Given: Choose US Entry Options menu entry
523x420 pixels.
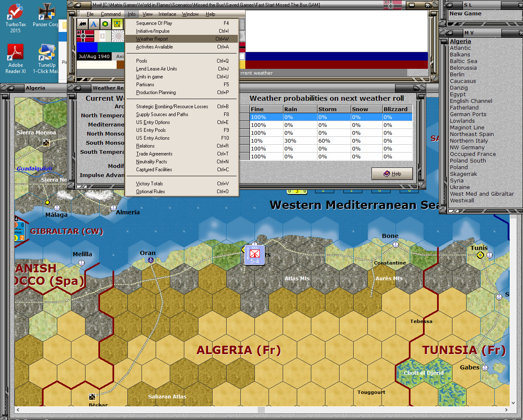Looking at the screenshot, I should tap(182, 122).
